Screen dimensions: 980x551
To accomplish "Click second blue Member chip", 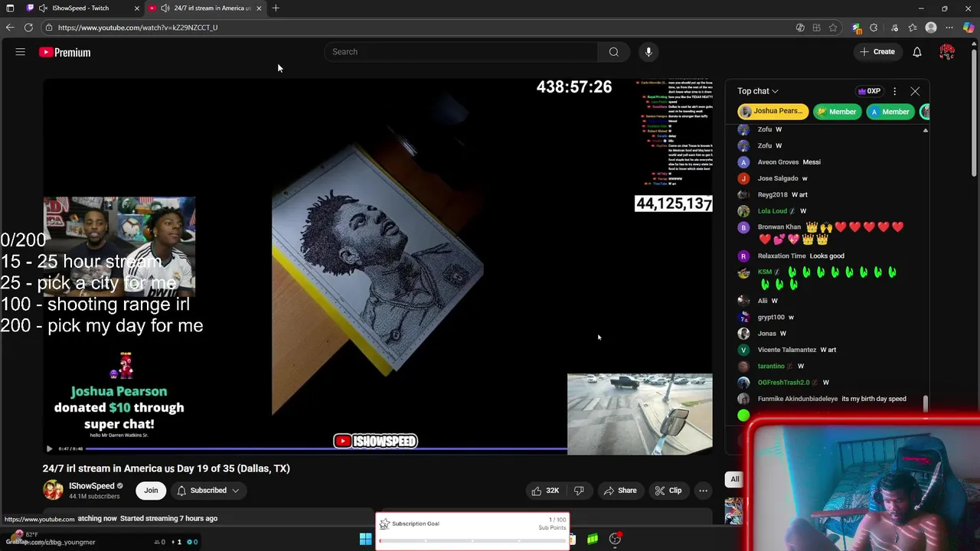I will click(890, 112).
